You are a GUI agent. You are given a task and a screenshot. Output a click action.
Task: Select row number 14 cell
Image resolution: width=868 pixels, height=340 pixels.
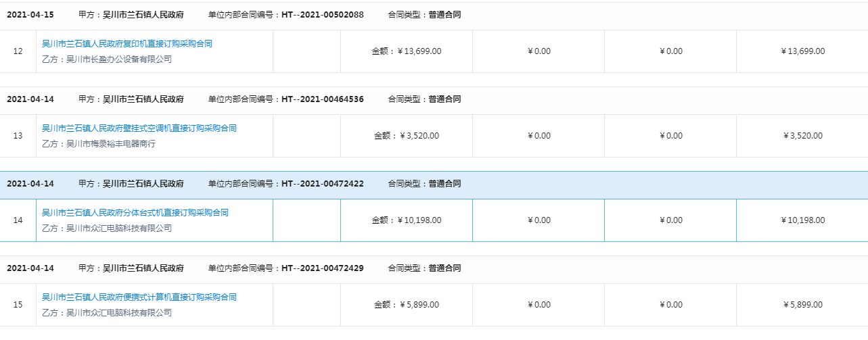[x=18, y=220]
